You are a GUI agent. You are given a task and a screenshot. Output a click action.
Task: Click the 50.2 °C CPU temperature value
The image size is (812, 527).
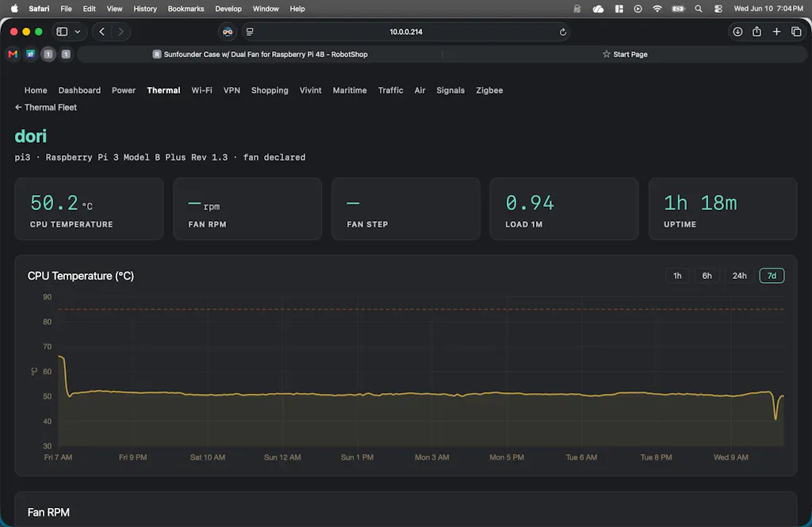[x=61, y=203]
